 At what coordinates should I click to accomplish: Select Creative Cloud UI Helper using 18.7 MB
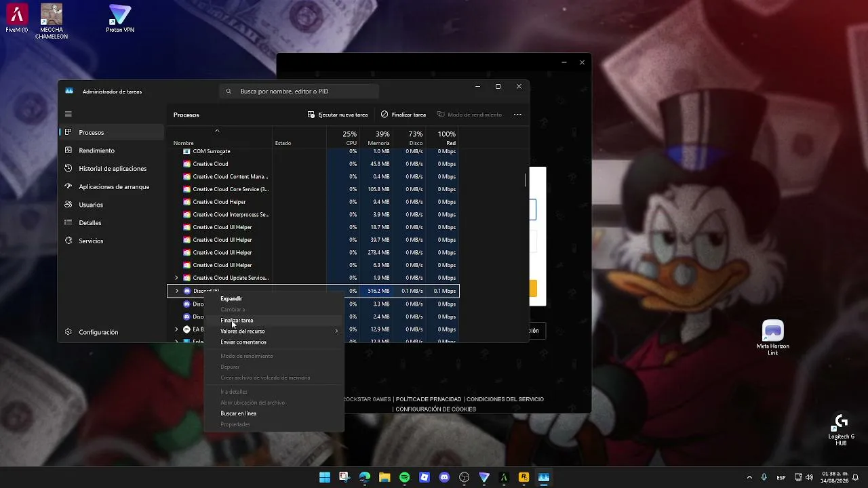[x=313, y=227]
